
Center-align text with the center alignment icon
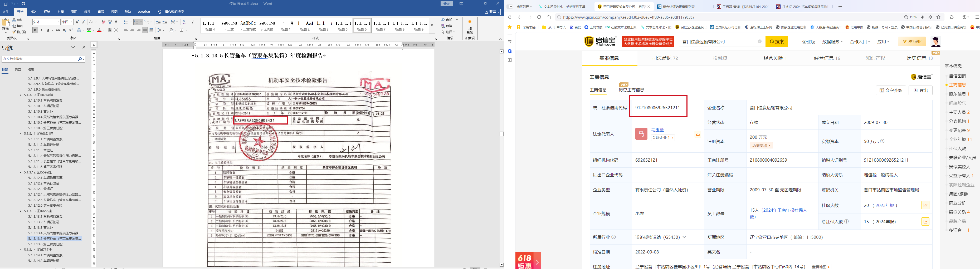pos(132,30)
